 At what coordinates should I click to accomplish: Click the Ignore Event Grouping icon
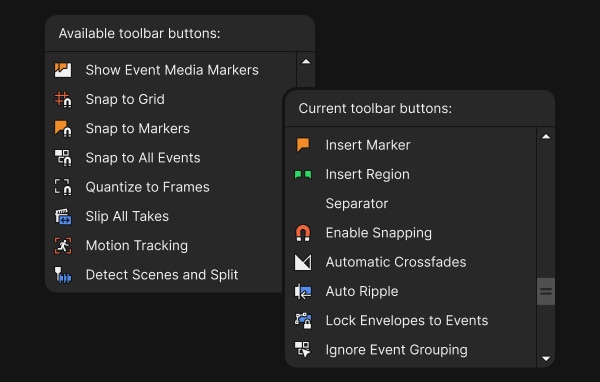(303, 349)
